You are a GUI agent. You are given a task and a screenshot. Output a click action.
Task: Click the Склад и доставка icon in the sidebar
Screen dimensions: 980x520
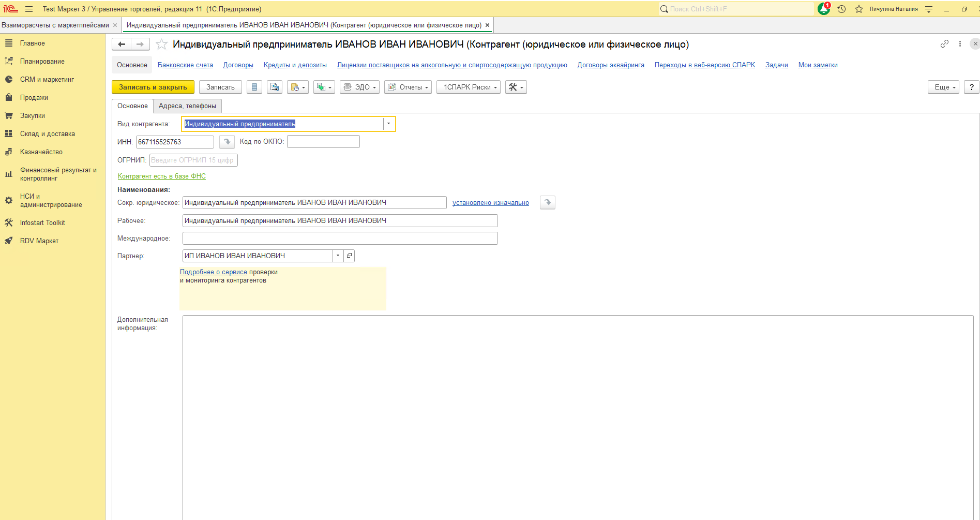tap(9, 133)
